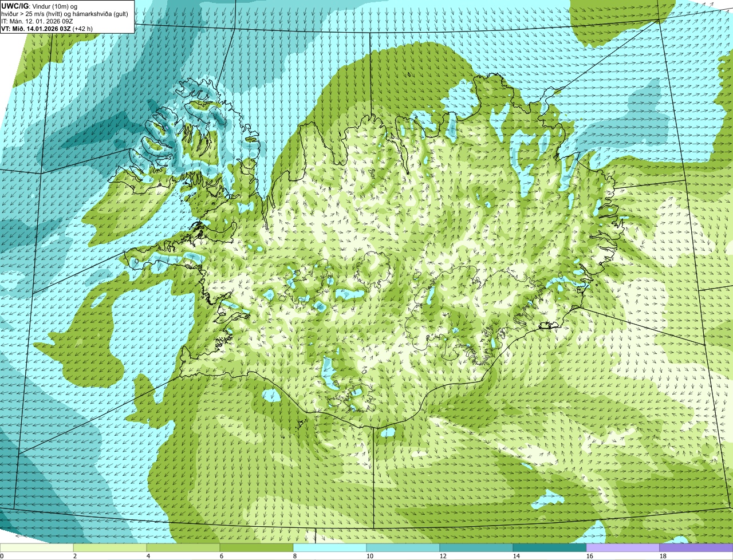Choose the teal 12–14 m/s legend swatch
Image resolution: width=733 pixels, height=560 pixels.
click(476, 548)
